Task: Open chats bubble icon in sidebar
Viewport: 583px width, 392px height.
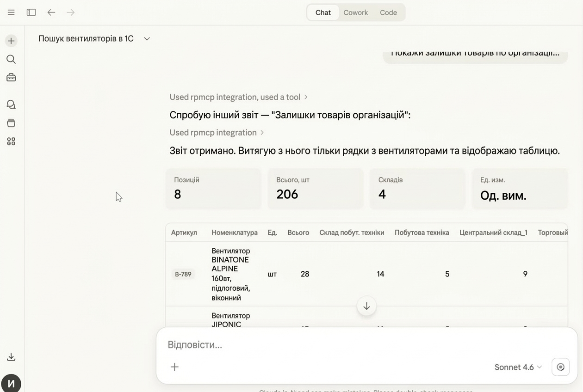Action: pos(11,104)
